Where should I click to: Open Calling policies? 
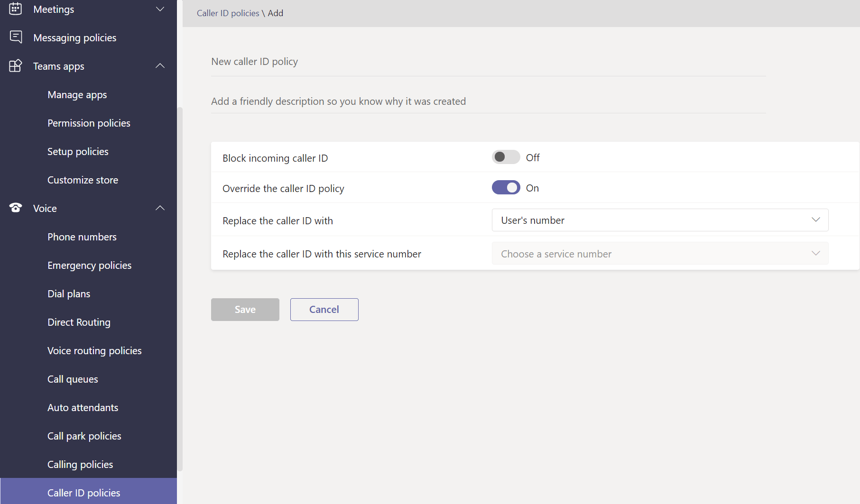click(80, 465)
